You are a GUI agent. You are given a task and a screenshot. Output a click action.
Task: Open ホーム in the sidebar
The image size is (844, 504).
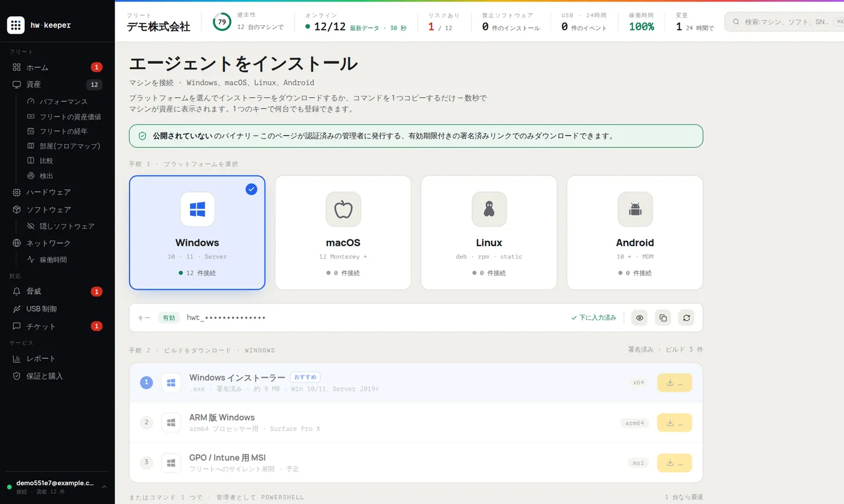pos(57,67)
